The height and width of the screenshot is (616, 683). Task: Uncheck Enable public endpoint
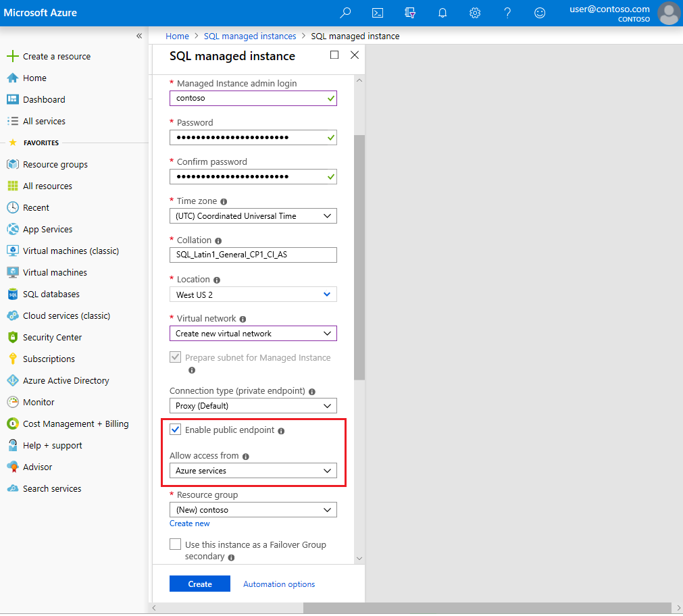[176, 430]
